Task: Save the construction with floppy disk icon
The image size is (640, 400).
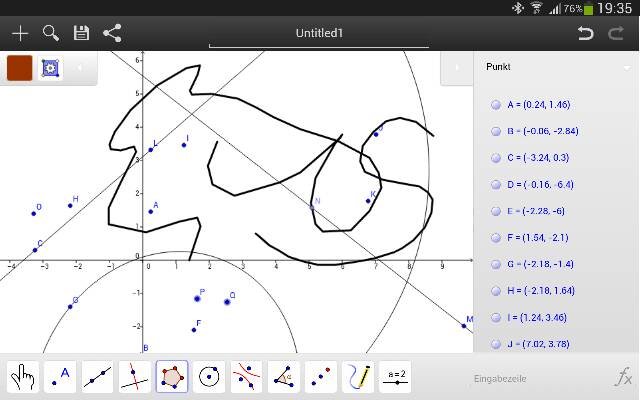Action: tap(81, 33)
